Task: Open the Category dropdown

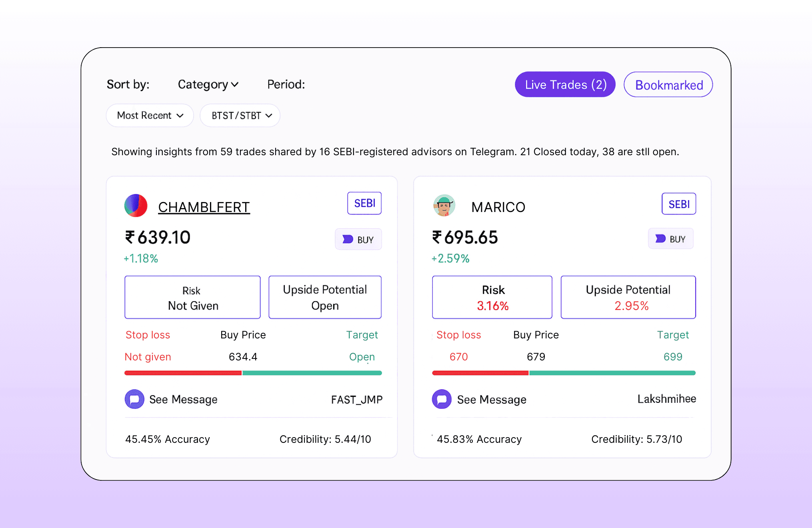Action: (208, 84)
